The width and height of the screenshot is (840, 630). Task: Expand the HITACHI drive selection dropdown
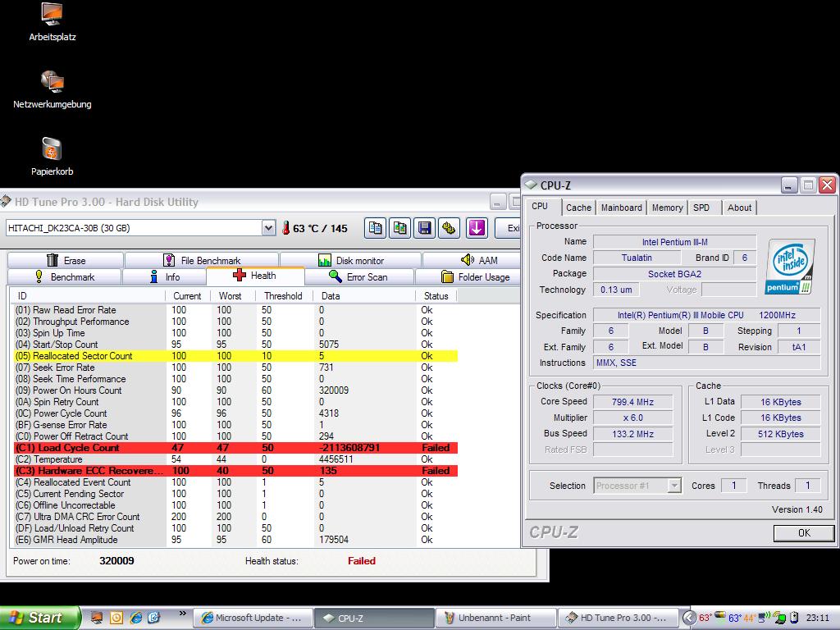[x=268, y=228]
